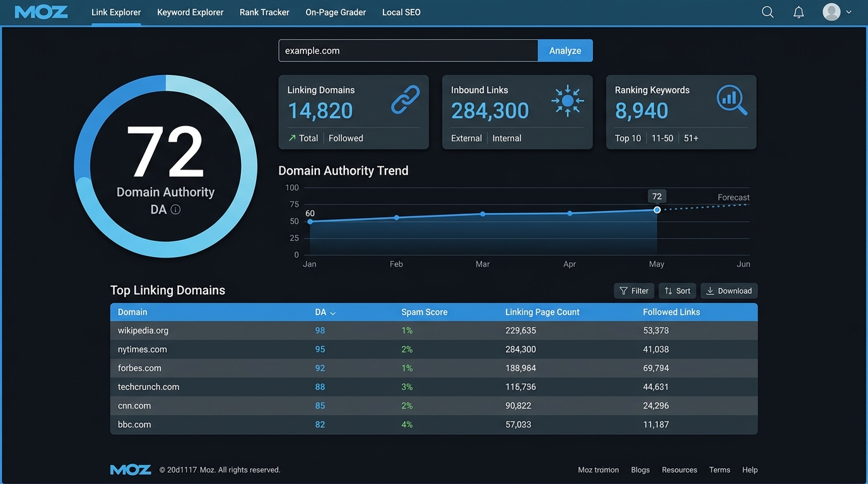The height and width of the screenshot is (484, 868).
Task: Click the 14,820 linking domains value
Action: 320,111
